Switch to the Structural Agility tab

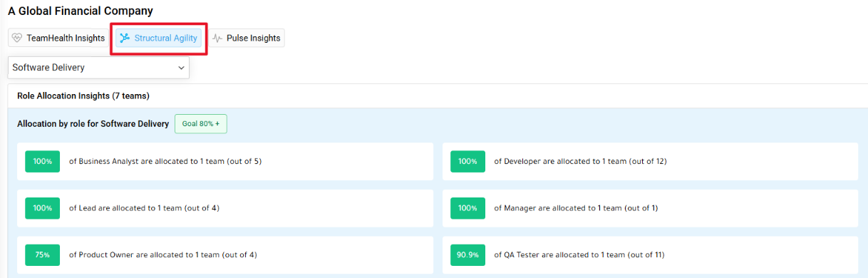159,38
